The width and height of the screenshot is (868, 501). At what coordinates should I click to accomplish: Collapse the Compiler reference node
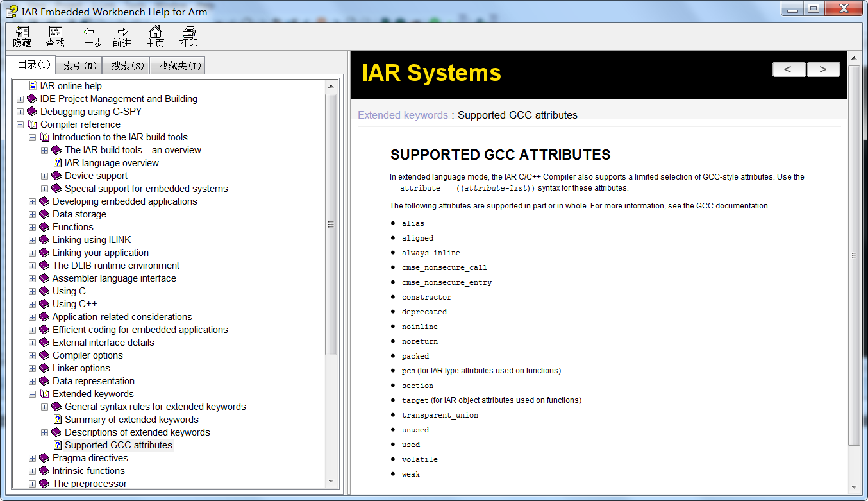[20, 124]
